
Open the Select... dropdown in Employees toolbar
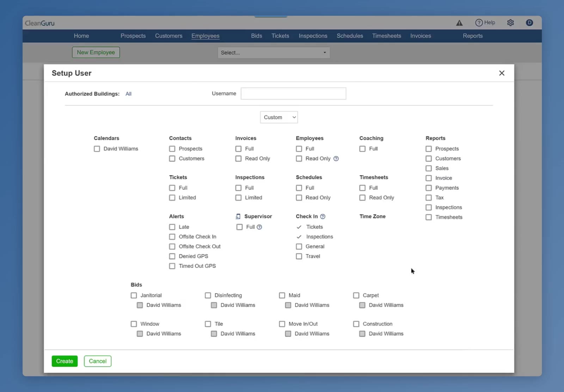click(x=274, y=53)
